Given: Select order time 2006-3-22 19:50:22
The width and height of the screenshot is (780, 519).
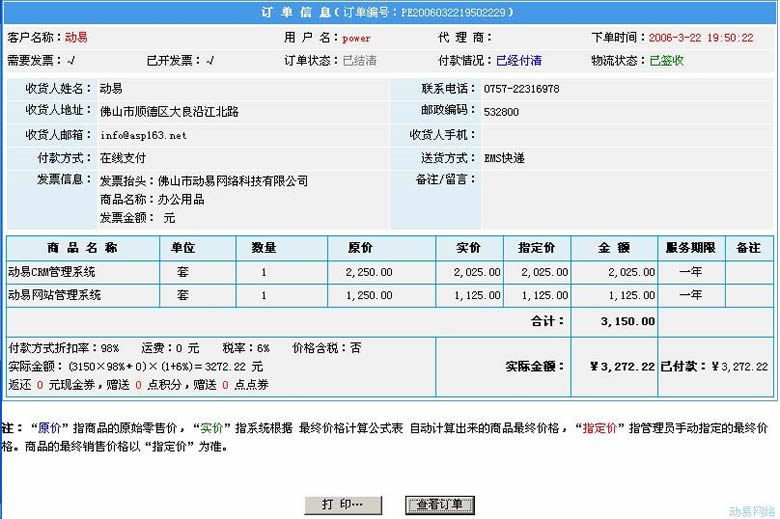Looking at the screenshot, I should (x=701, y=38).
